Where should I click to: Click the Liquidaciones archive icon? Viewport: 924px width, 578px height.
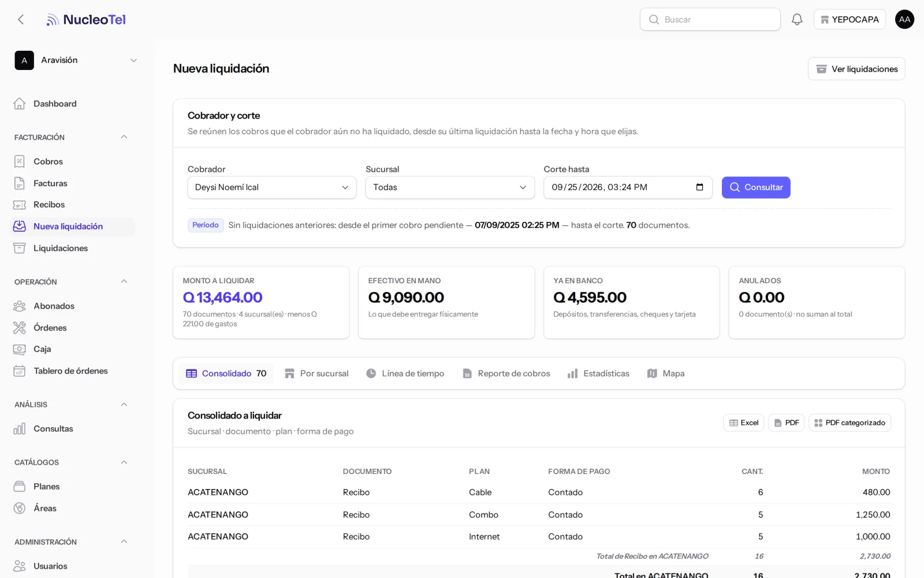(20, 248)
